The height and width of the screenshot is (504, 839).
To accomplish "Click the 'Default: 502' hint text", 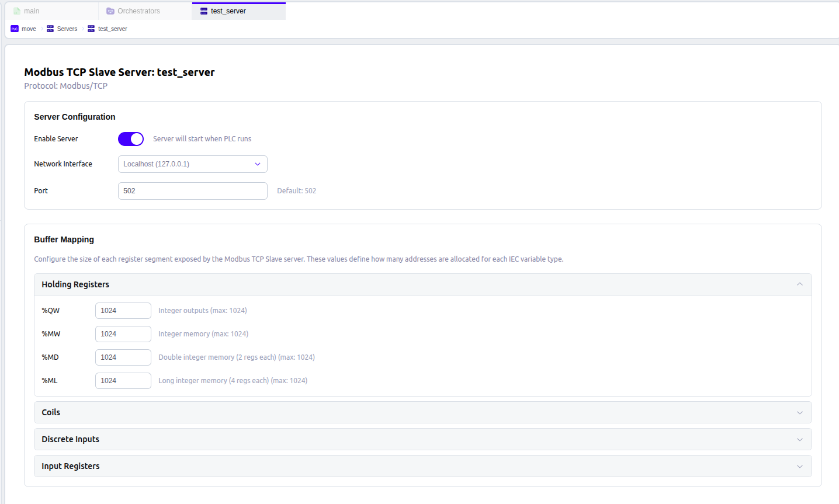I will (x=296, y=191).
